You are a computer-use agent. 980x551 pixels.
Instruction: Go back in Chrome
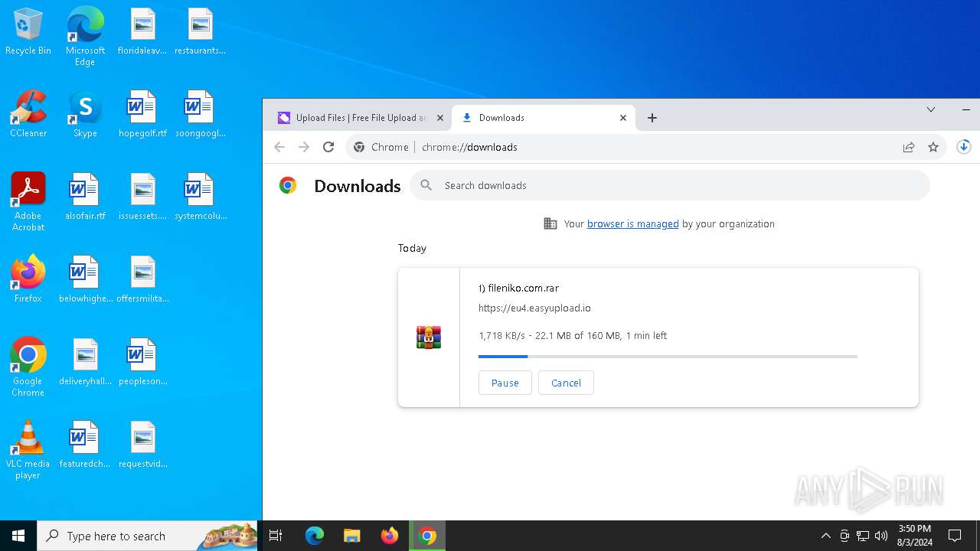click(279, 147)
